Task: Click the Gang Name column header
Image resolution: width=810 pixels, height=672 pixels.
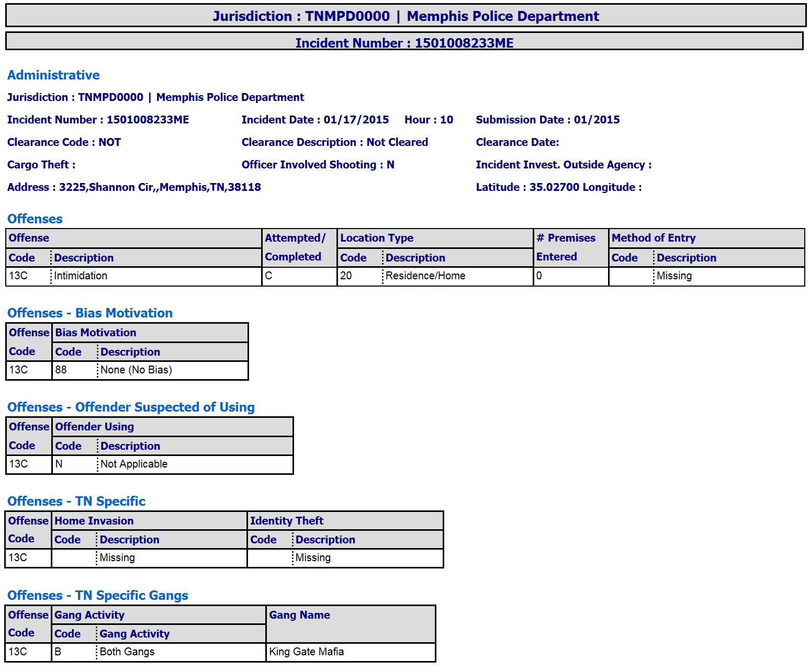Action: point(351,624)
